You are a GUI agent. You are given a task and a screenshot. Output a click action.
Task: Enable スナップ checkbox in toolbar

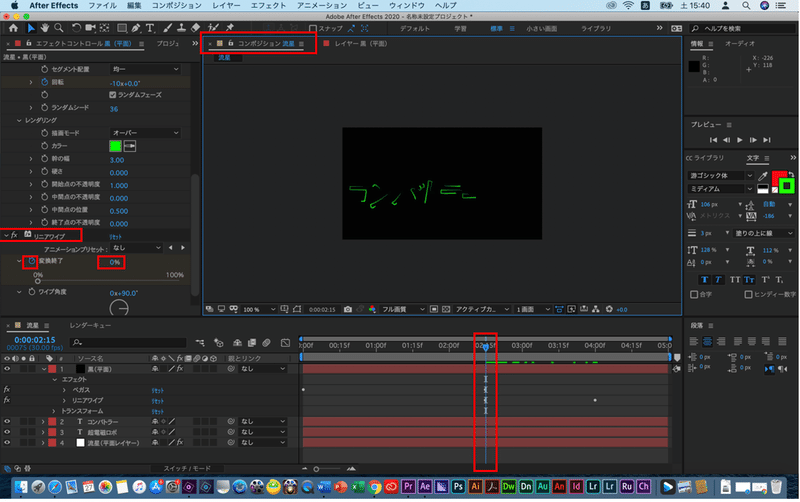click(x=313, y=29)
